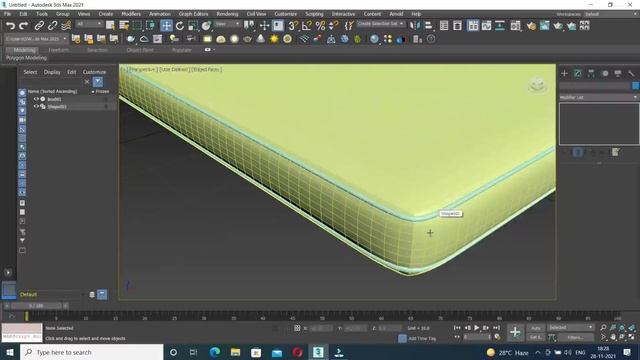Click the Sun positioner light icon
Viewport: 640px width, 360px height.
tap(274, 39)
